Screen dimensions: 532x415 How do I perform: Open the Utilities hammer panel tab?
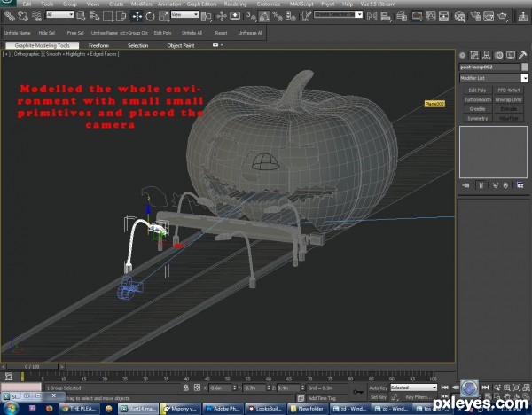(523, 55)
